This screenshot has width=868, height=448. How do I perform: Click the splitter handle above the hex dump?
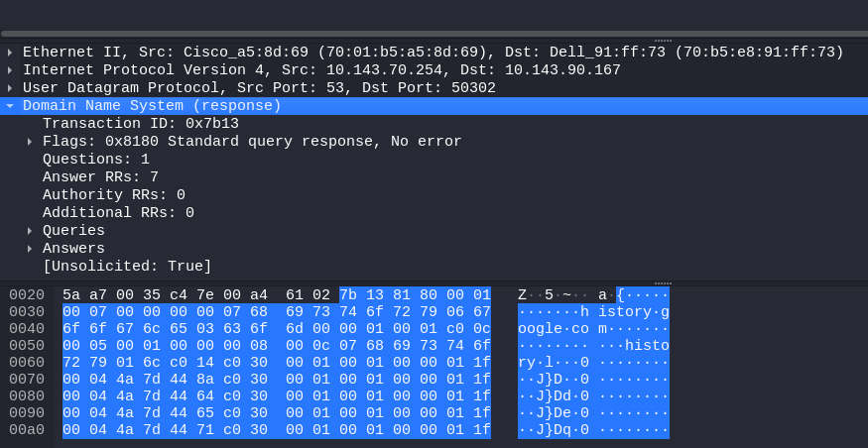coord(662,281)
